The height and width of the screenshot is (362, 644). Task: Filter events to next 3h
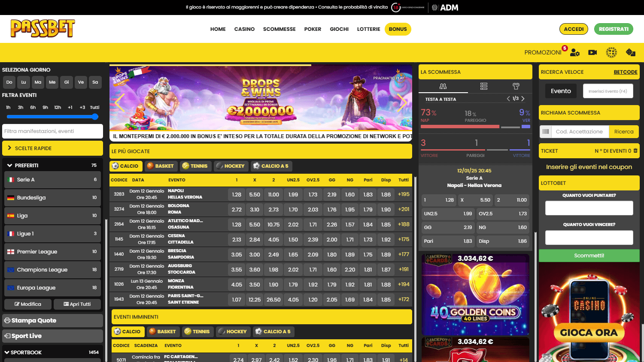pyautogui.click(x=21, y=107)
